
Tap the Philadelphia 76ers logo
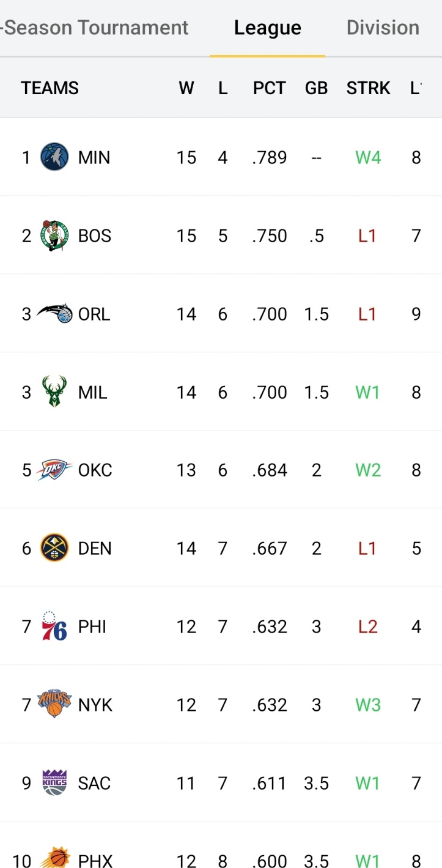(54, 626)
